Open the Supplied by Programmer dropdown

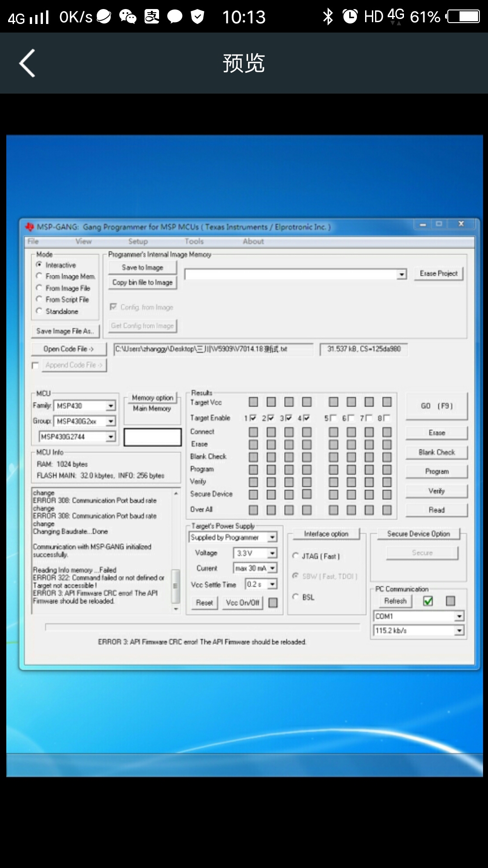[x=272, y=538]
